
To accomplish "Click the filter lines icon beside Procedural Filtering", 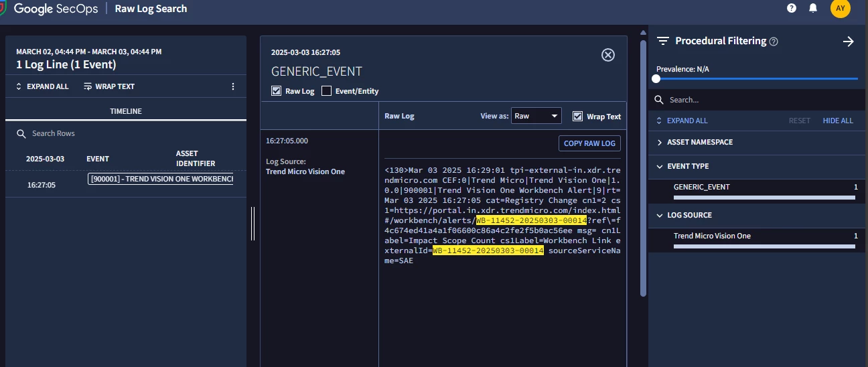I will click(663, 41).
